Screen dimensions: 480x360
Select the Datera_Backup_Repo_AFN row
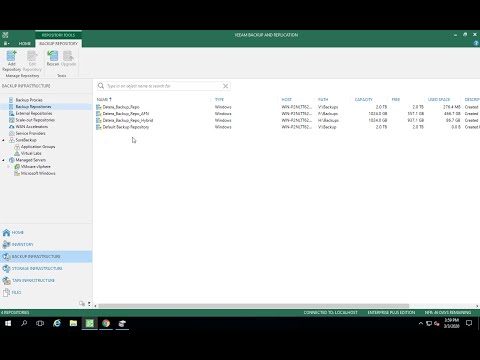point(288,114)
